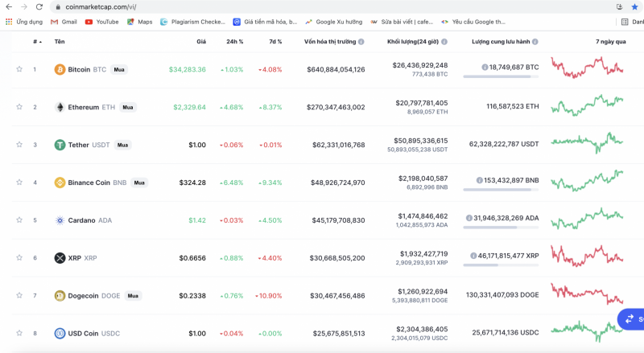Image resolution: width=644 pixels, height=353 pixels.
Task: Click the Bitcoin logo icon
Action: pos(60,69)
